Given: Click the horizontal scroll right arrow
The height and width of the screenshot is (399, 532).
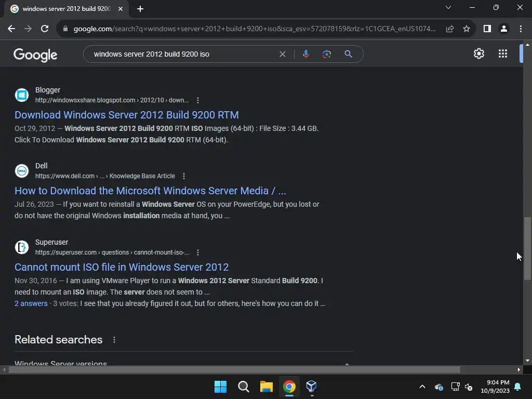Looking at the screenshot, I should [x=519, y=369].
